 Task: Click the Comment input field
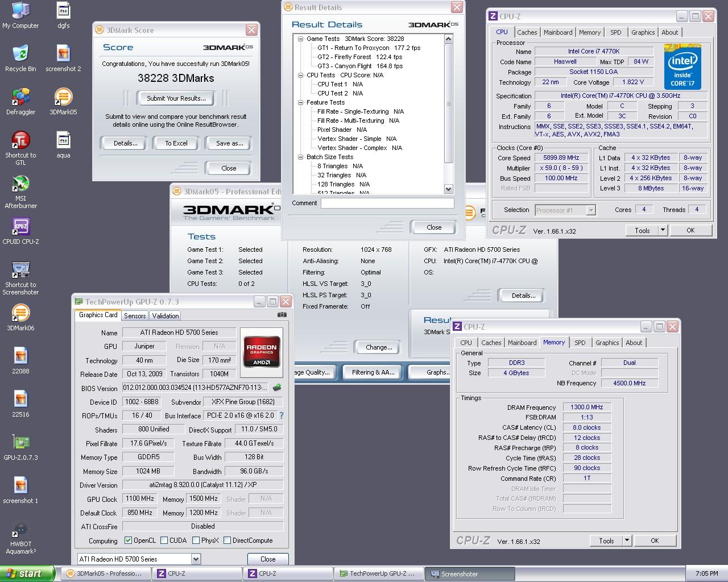coord(387,203)
